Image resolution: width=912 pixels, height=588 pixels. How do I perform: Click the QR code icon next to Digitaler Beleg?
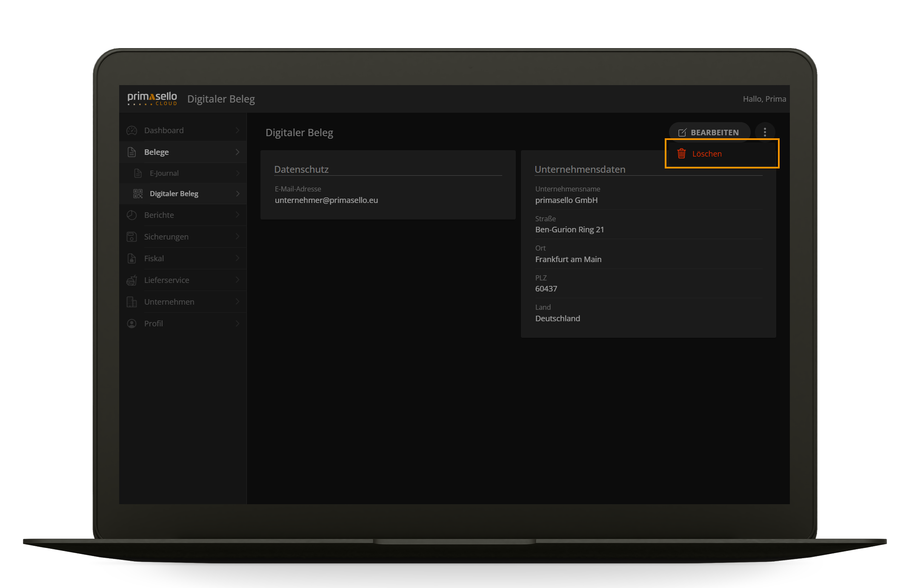[x=138, y=194]
